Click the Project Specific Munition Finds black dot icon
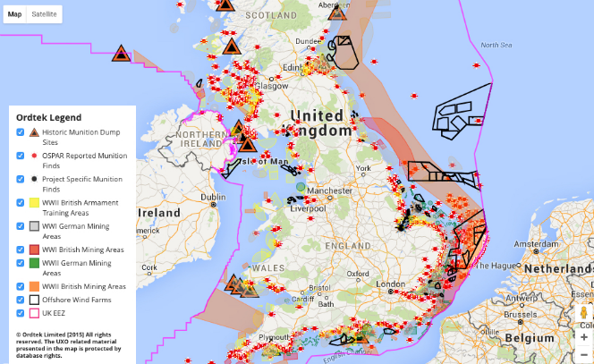 click(x=34, y=179)
